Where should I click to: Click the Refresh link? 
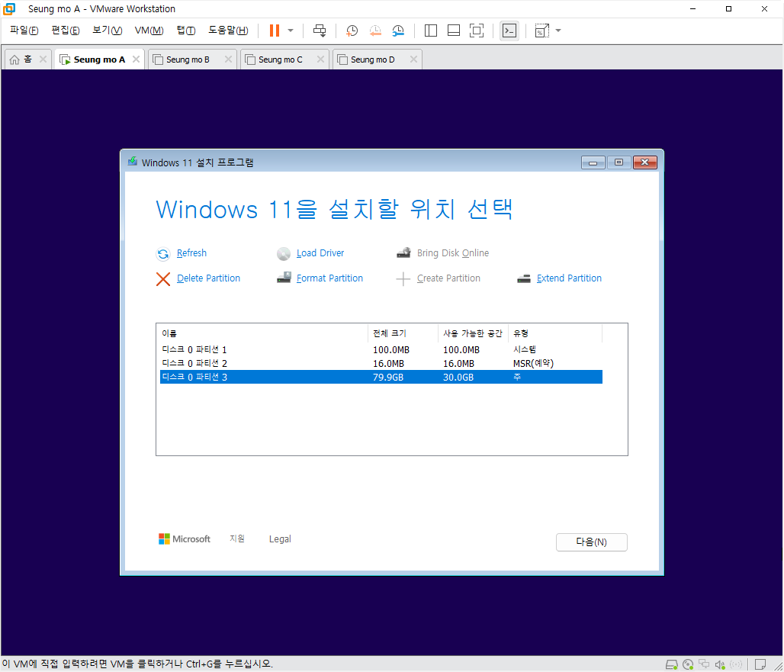(191, 253)
